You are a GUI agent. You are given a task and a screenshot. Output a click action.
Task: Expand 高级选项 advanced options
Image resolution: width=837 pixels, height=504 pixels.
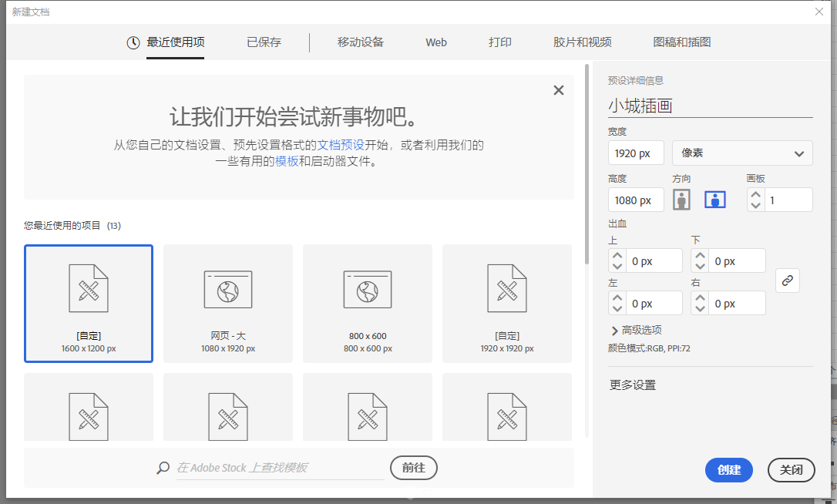pos(636,330)
